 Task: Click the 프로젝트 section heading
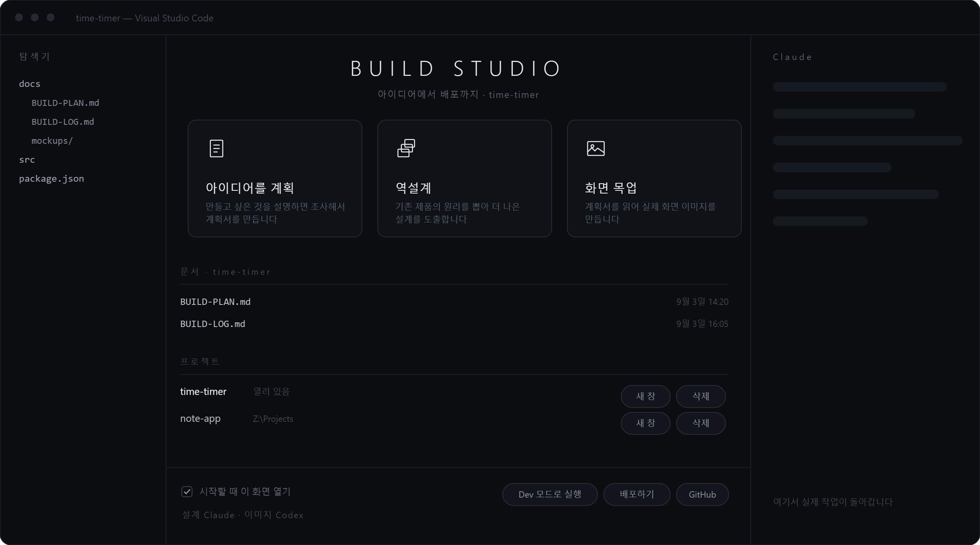(x=200, y=361)
